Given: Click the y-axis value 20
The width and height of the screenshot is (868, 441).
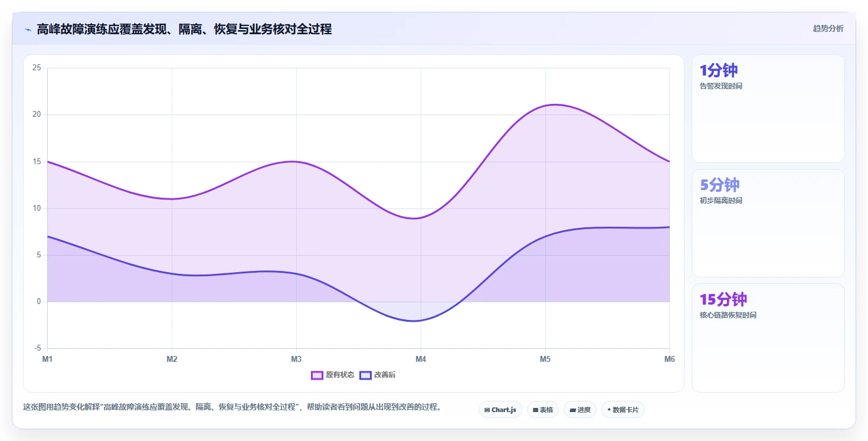Looking at the screenshot, I should [x=37, y=115].
